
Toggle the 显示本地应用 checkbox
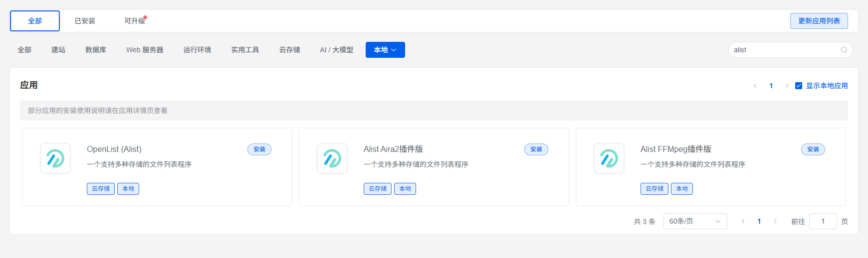point(799,86)
